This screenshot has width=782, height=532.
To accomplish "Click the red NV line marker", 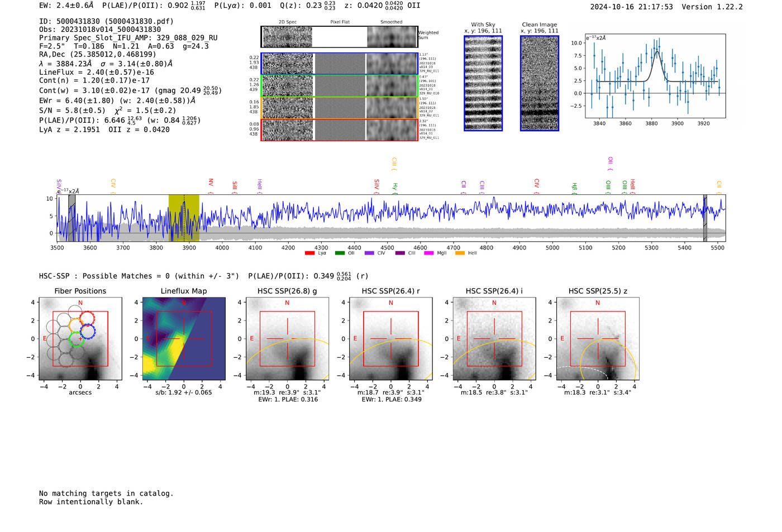I will tap(211, 186).
